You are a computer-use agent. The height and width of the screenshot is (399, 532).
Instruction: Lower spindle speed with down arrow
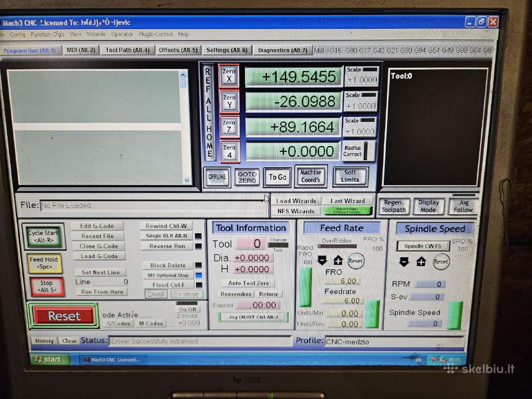pos(404,262)
